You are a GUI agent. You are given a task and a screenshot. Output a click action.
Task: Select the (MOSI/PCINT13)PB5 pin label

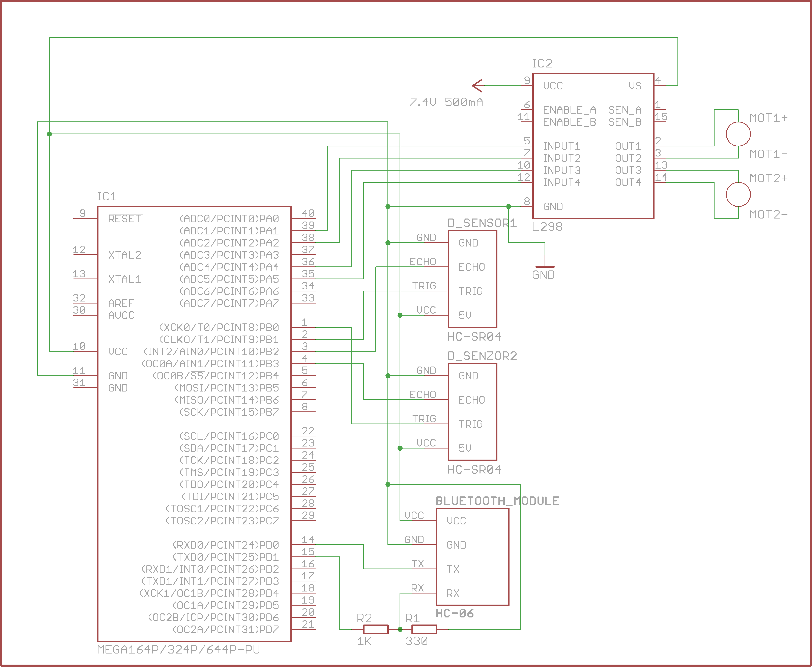coord(227,388)
